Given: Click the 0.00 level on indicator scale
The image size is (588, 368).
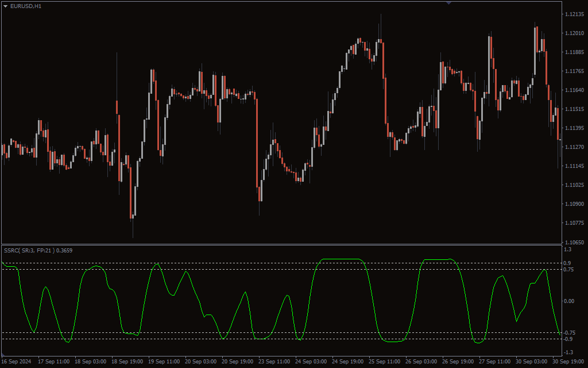Looking at the screenshot, I should click(x=568, y=301).
